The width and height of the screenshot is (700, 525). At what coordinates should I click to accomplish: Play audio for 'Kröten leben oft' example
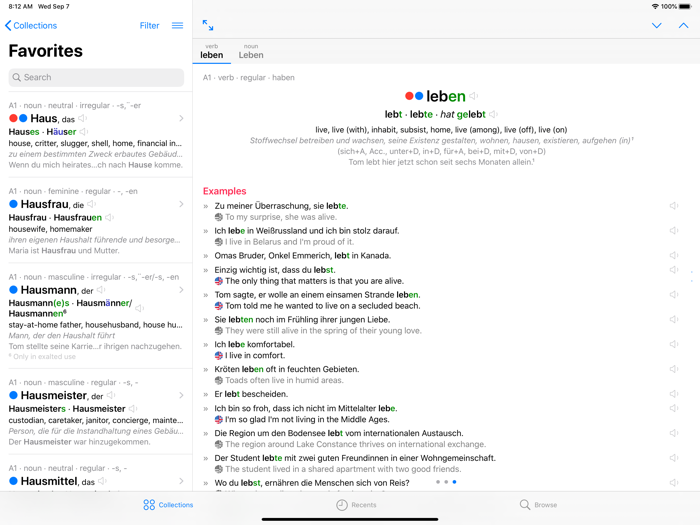pos(674,369)
